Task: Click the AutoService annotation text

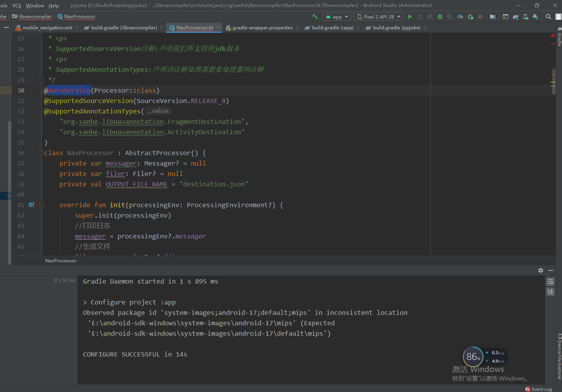Action: click(69, 90)
